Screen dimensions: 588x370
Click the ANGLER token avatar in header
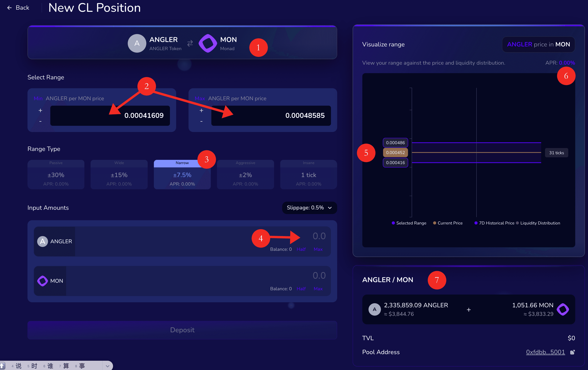coord(137,43)
